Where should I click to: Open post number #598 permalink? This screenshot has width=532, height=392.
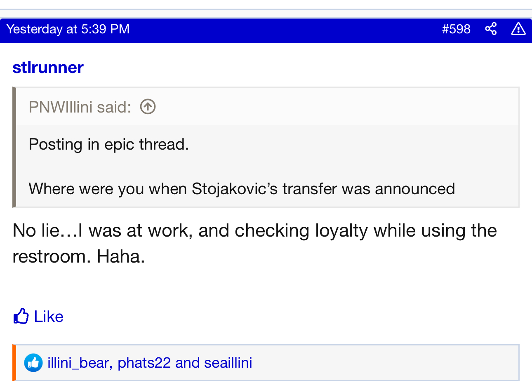pos(456,29)
